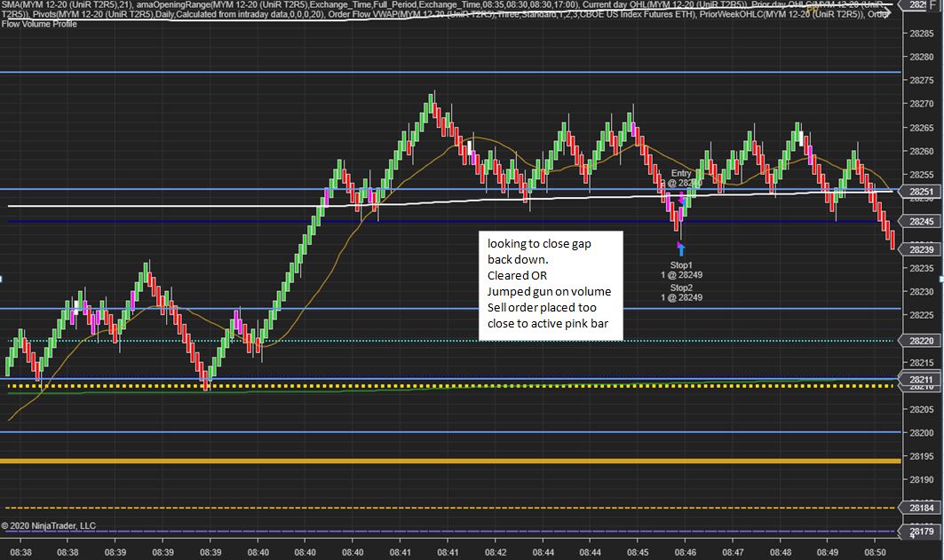Select the 28184 price marker on the axis
Viewport: 944px width, 560px height.
[x=921, y=508]
